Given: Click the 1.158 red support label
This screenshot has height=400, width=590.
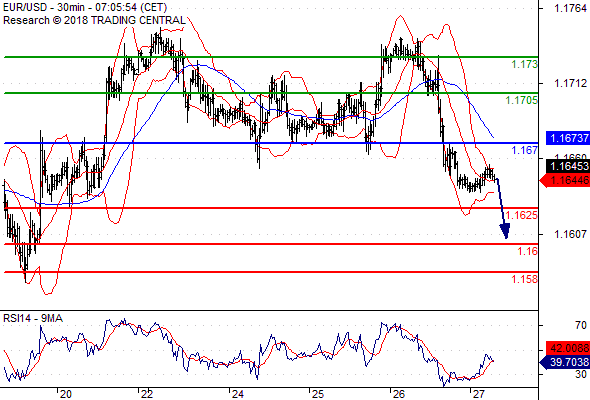Looking at the screenshot, I should (525, 279).
